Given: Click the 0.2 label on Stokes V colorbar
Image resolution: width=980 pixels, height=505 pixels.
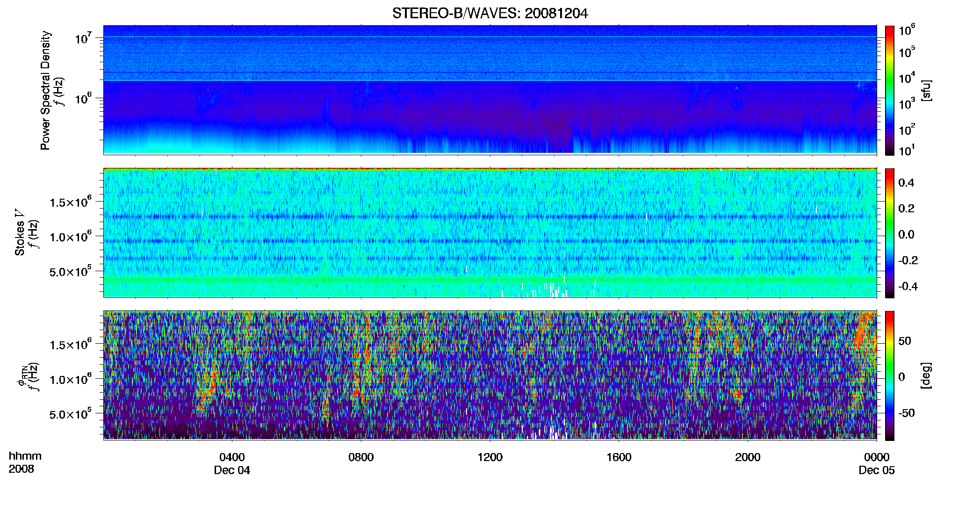Looking at the screenshot, I should pyautogui.click(x=906, y=209).
